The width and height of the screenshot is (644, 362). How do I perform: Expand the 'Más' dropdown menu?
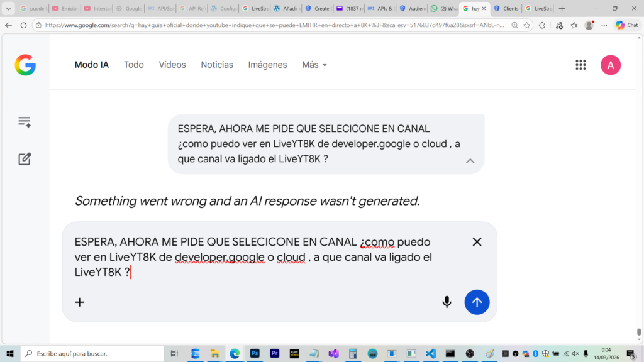(x=314, y=65)
